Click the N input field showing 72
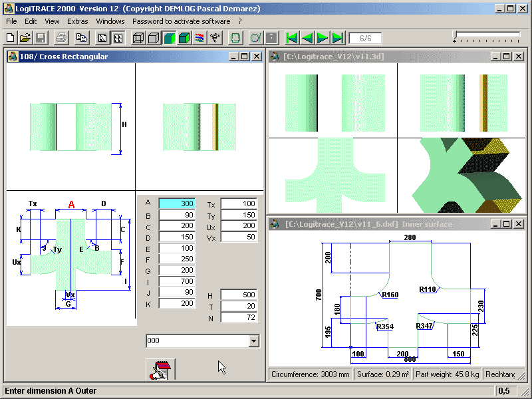532x399 pixels. [x=239, y=317]
